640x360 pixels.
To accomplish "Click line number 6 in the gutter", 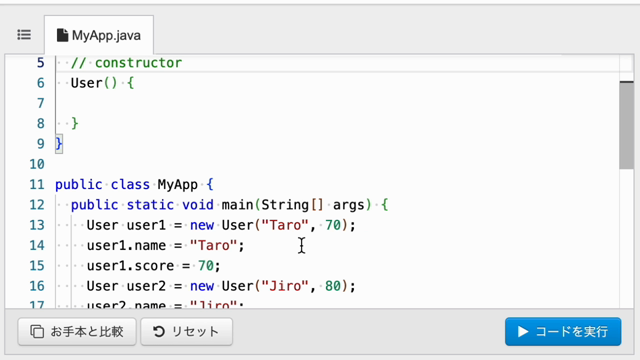I will pos(40,83).
